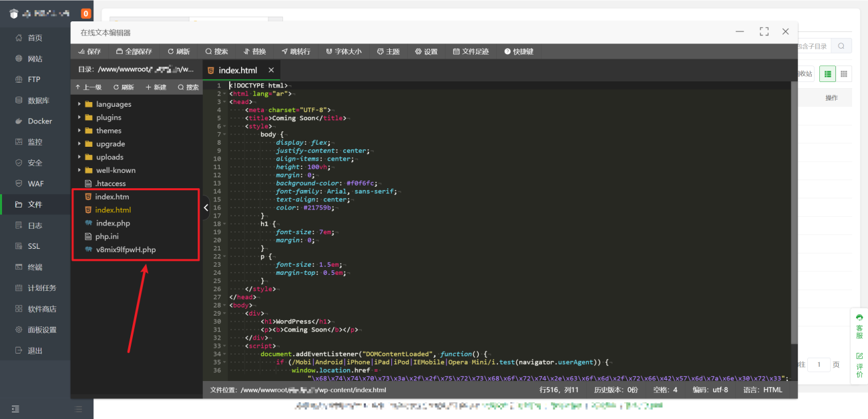
Task: Click 全部保存 to save all files
Action: 134,51
